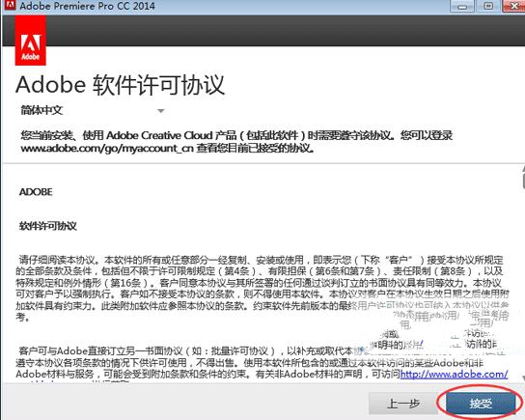Maximize the installer window
The image size is (525, 420).
pos(489,6)
